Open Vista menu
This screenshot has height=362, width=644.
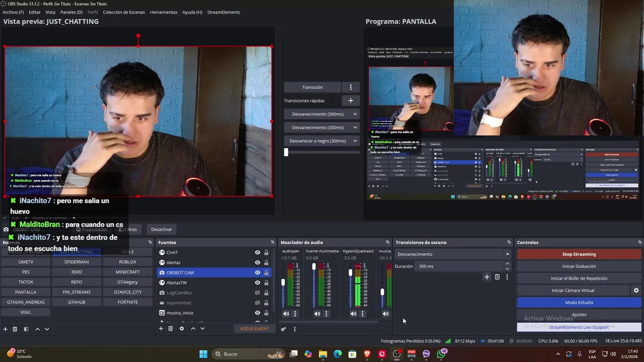tap(50, 12)
